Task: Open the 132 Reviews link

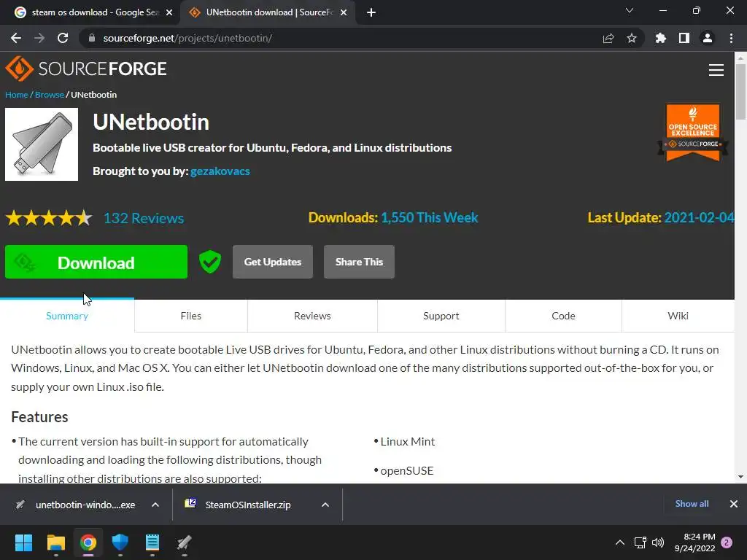Action: click(144, 218)
